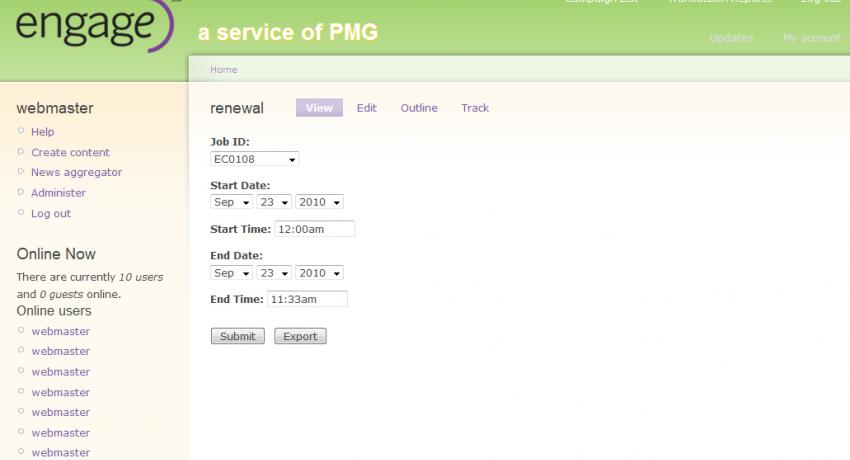The image size is (850, 460).
Task: Open the Start Date month dropdown
Action: click(x=231, y=202)
